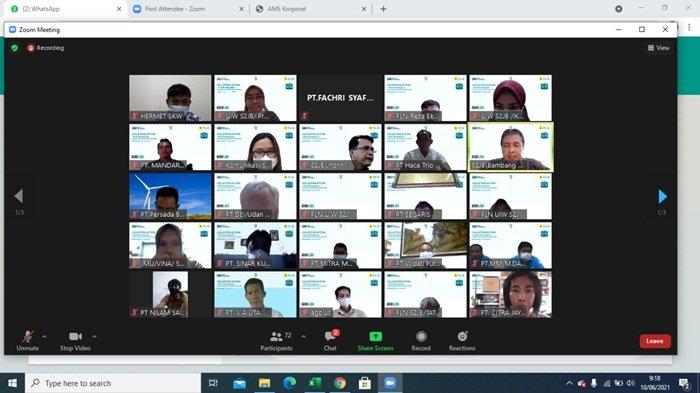This screenshot has height=393, width=700.
Task: Select the PT NILAM SA... video tile
Action: (170, 294)
